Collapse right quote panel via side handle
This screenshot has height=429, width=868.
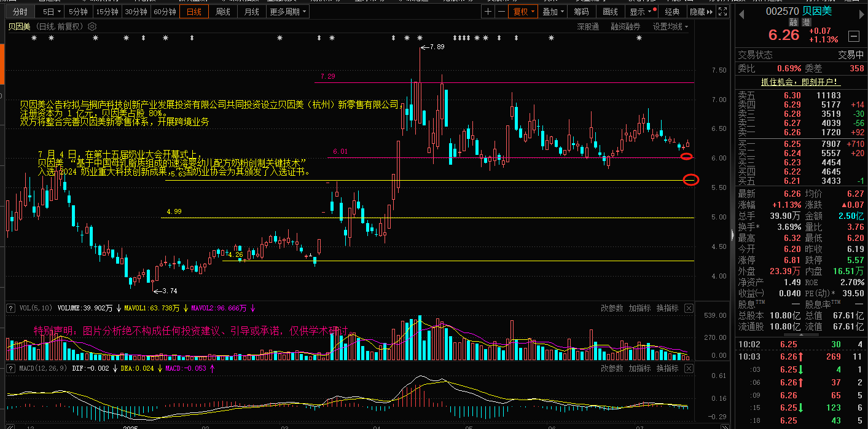click(732, 235)
